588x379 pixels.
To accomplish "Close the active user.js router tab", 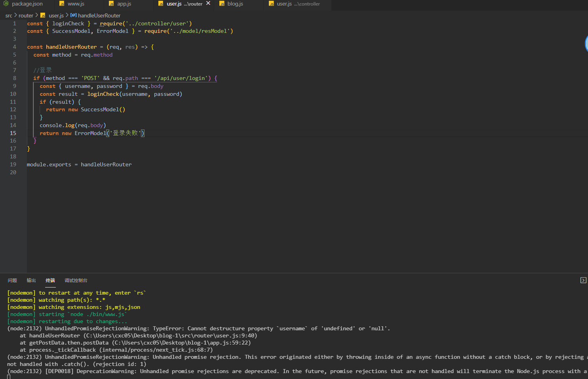I will pyautogui.click(x=208, y=4).
